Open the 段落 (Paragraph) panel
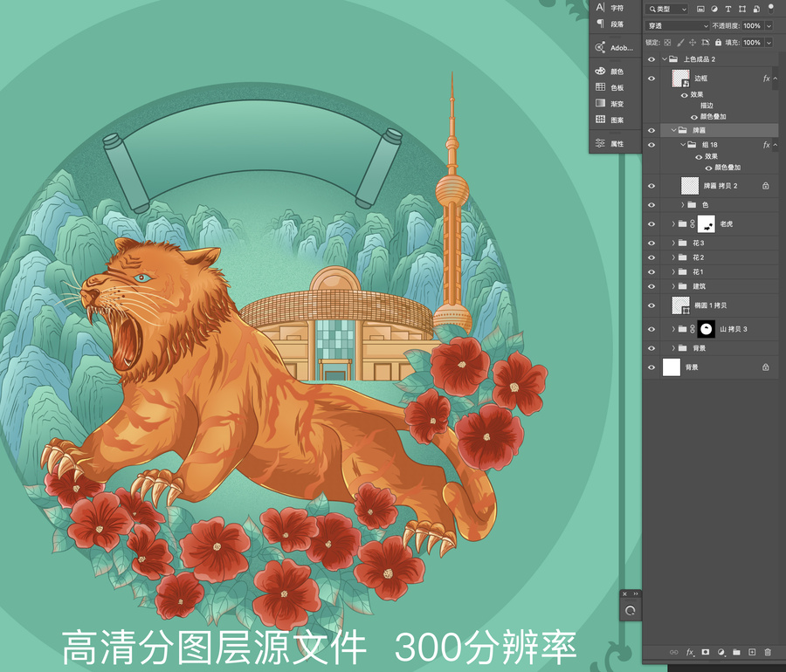 click(x=610, y=24)
